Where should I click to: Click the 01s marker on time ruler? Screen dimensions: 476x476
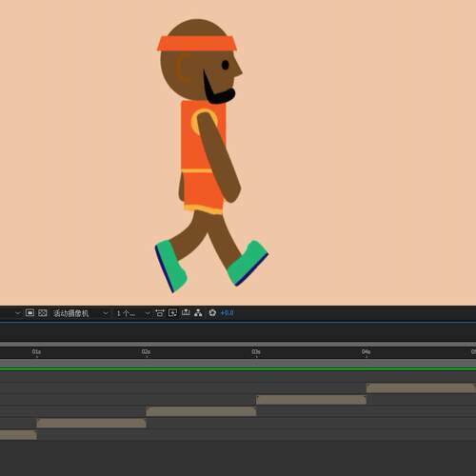(x=36, y=351)
